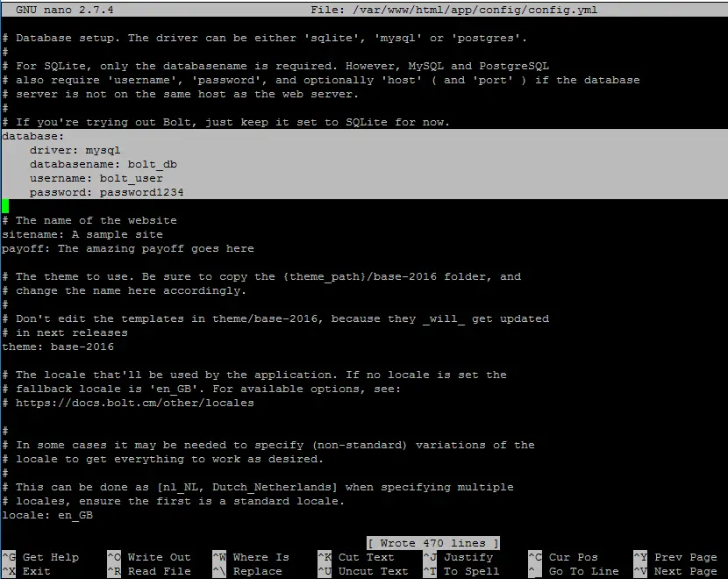728x579 pixels.
Task: Click the 'Wrote 470 lines' status message
Action: [433, 543]
